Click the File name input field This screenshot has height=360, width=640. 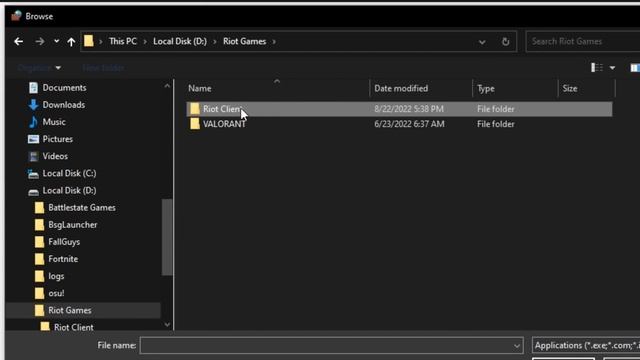326,346
